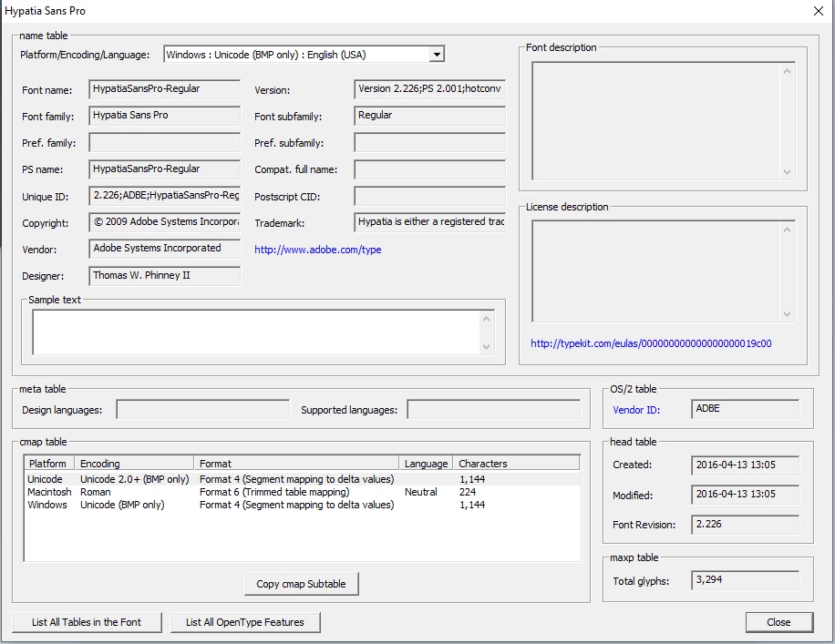
Task: Click List All OpenType Features button
Action: 245,622
